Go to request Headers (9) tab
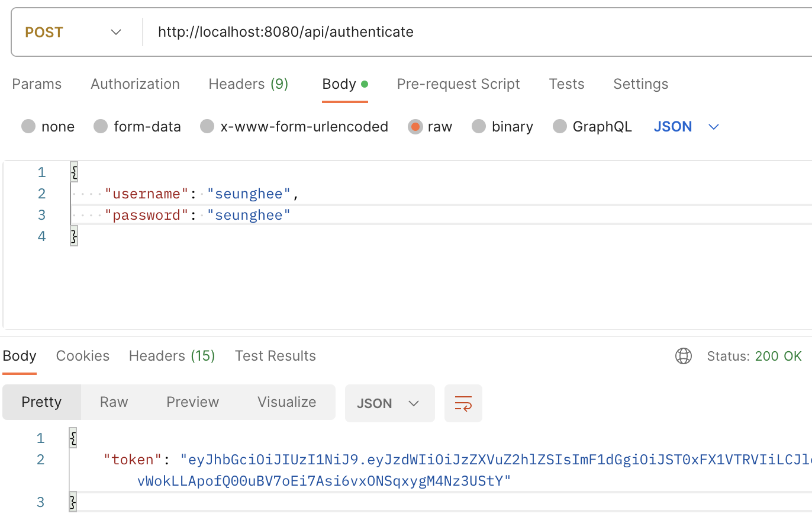This screenshot has height=520, width=812. pos(248,84)
